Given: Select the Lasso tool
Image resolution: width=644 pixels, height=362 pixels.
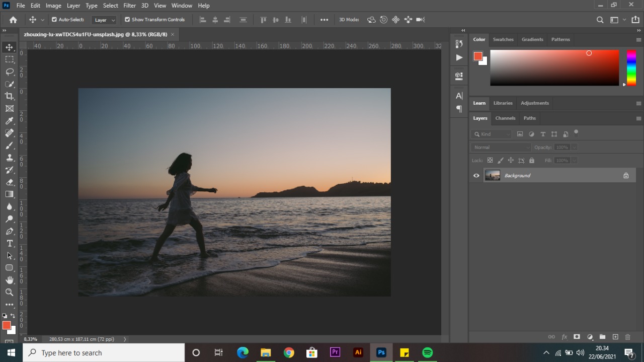Looking at the screenshot, I should tap(9, 71).
